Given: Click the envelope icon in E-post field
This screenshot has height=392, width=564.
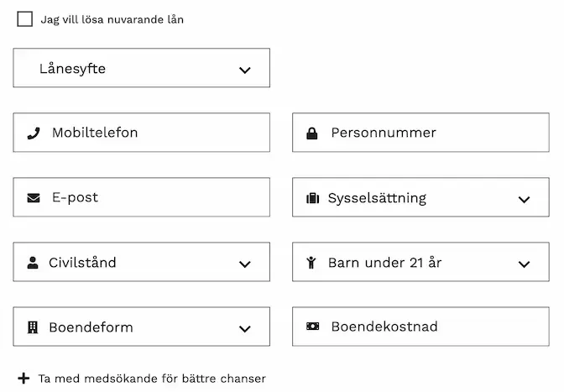Looking at the screenshot, I should click(34, 198).
